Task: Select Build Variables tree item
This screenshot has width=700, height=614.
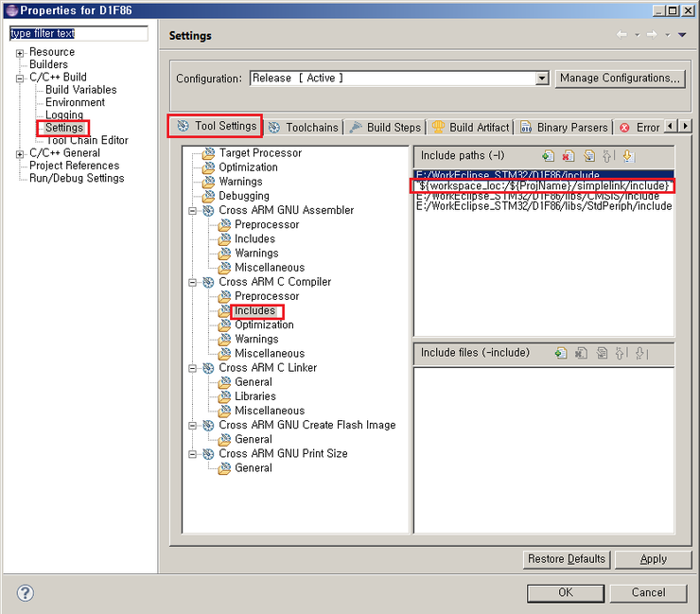Action: (x=80, y=90)
